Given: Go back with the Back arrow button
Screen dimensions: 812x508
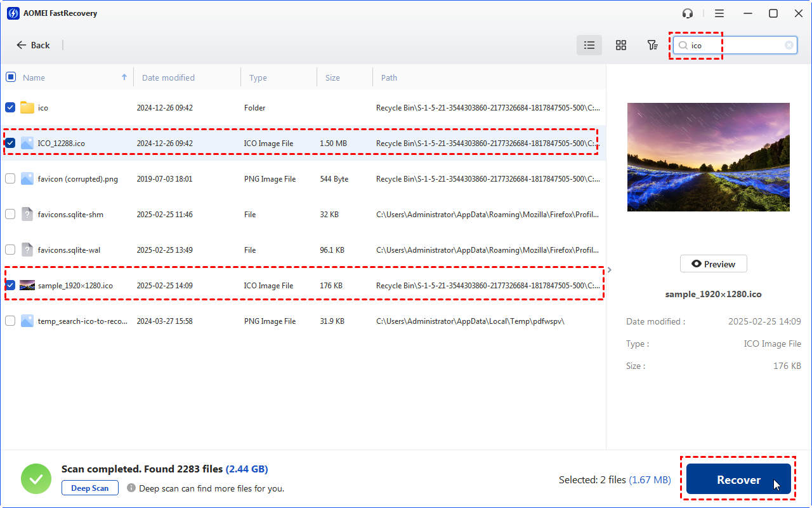Looking at the screenshot, I should click(33, 45).
